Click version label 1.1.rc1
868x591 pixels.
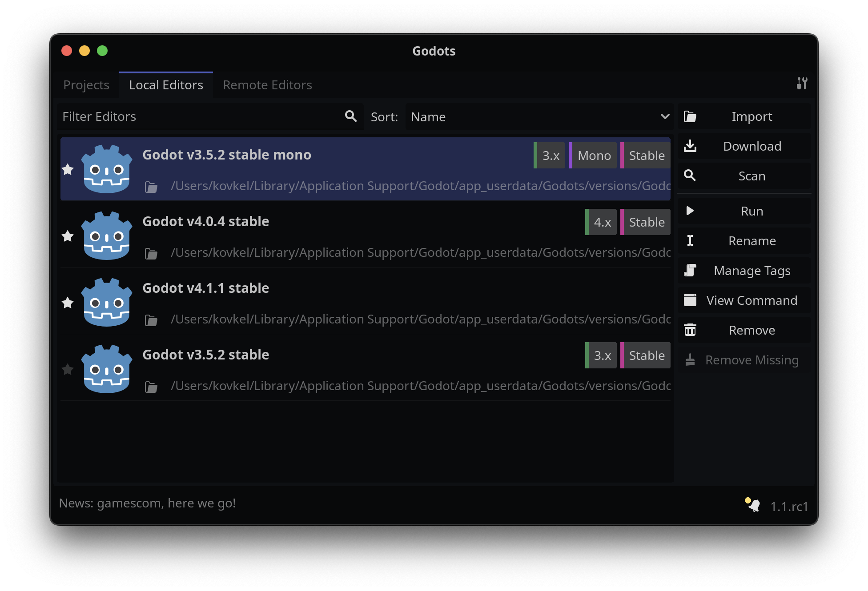coord(788,507)
